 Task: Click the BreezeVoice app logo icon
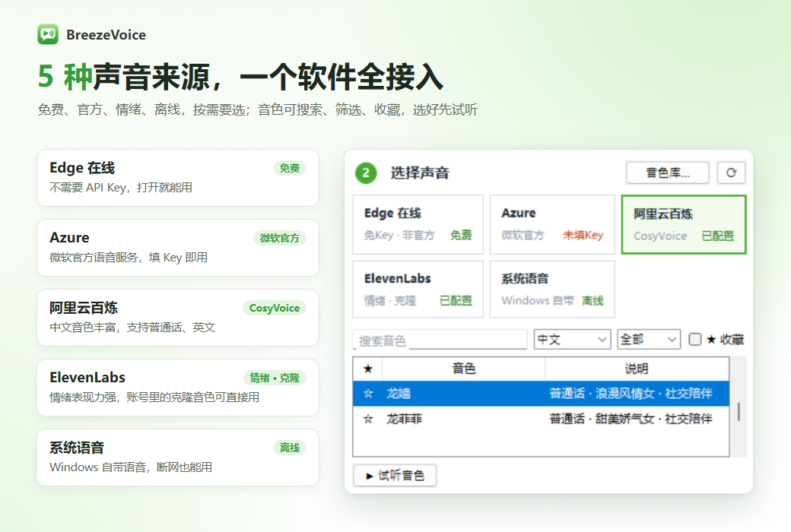click(x=48, y=34)
